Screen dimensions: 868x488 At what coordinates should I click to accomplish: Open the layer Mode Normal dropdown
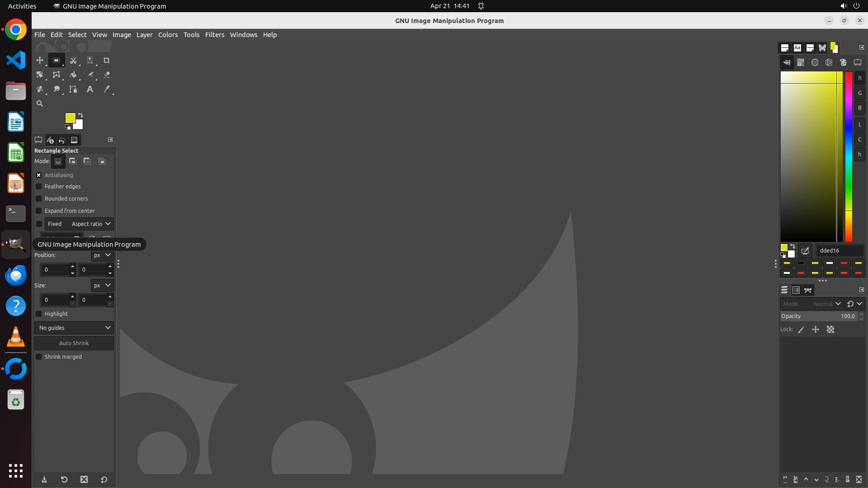click(x=811, y=304)
